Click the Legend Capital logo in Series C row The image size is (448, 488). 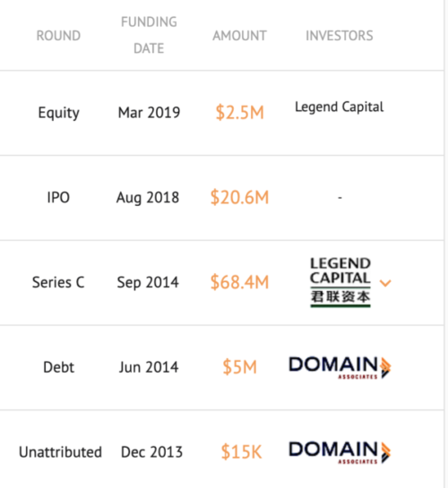point(340,282)
